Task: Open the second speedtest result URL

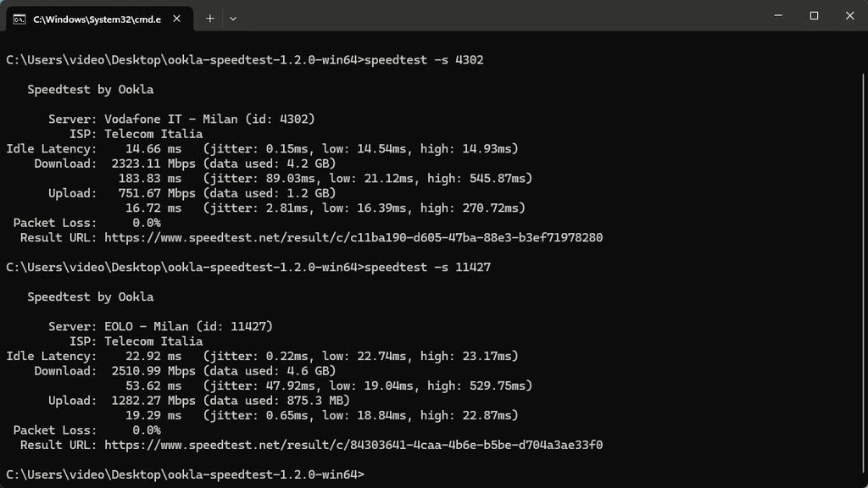Action: point(353,446)
